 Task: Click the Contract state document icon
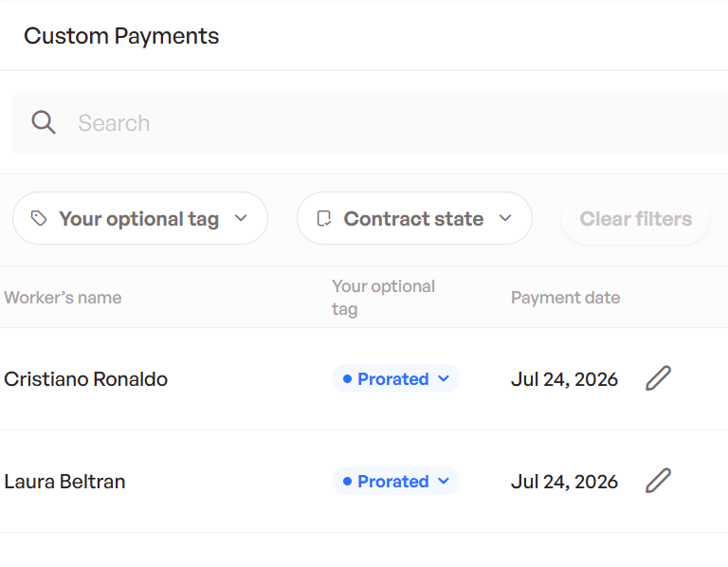pos(323,218)
